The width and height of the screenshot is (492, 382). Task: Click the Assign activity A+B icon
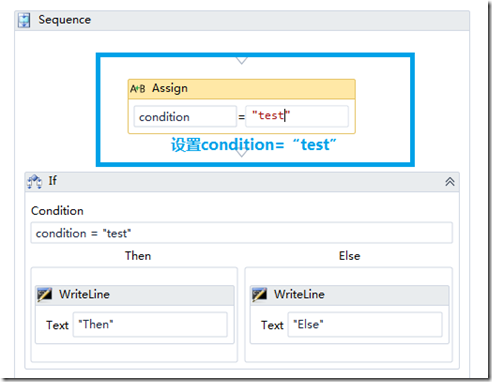coord(138,89)
